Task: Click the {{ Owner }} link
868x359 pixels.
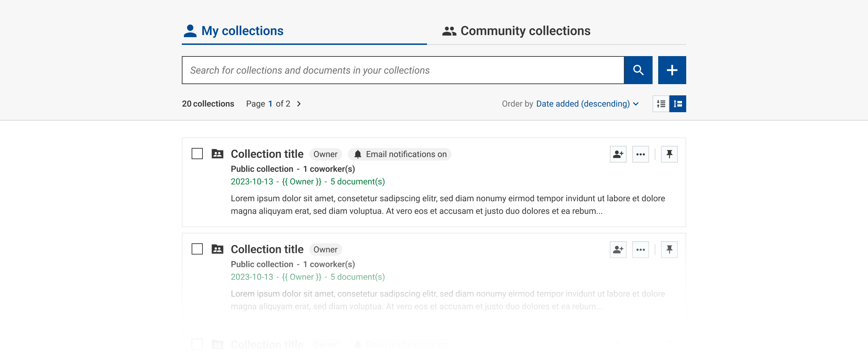Action: 302,181
